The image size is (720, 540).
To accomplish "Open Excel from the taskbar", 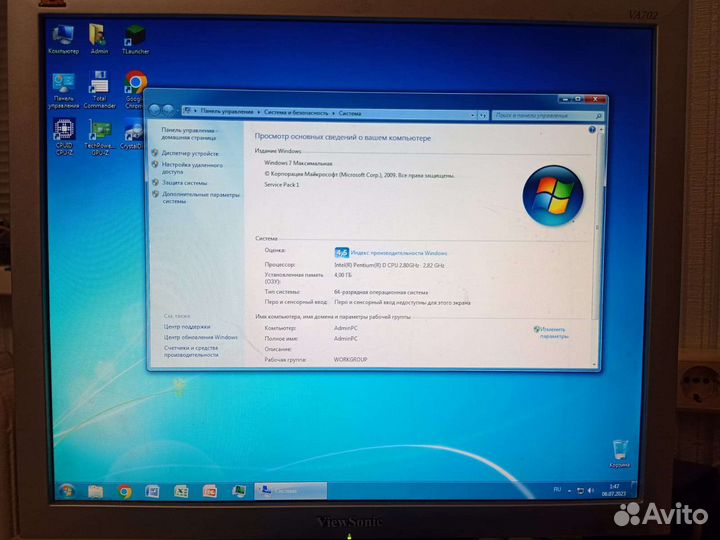I will tap(181, 491).
